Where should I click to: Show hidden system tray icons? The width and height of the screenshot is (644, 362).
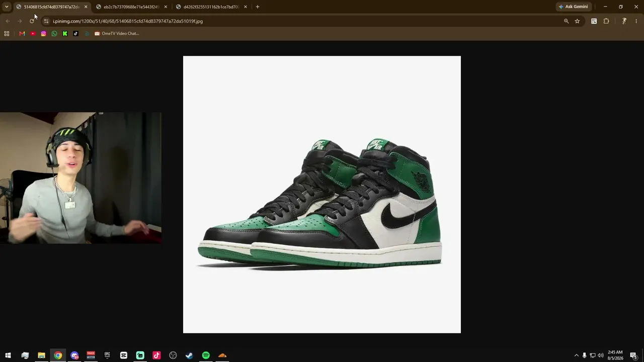click(x=576, y=355)
